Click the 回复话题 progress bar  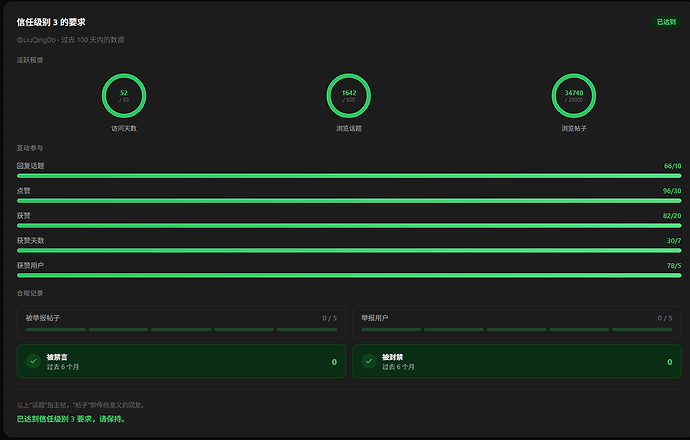pos(349,176)
